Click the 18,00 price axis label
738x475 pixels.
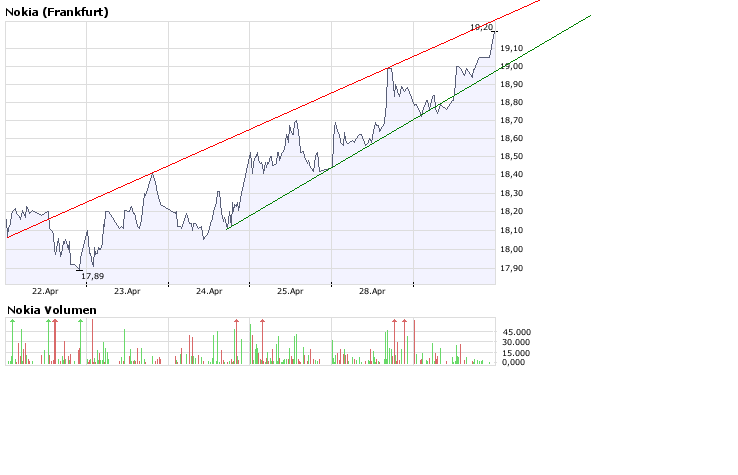(x=512, y=250)
